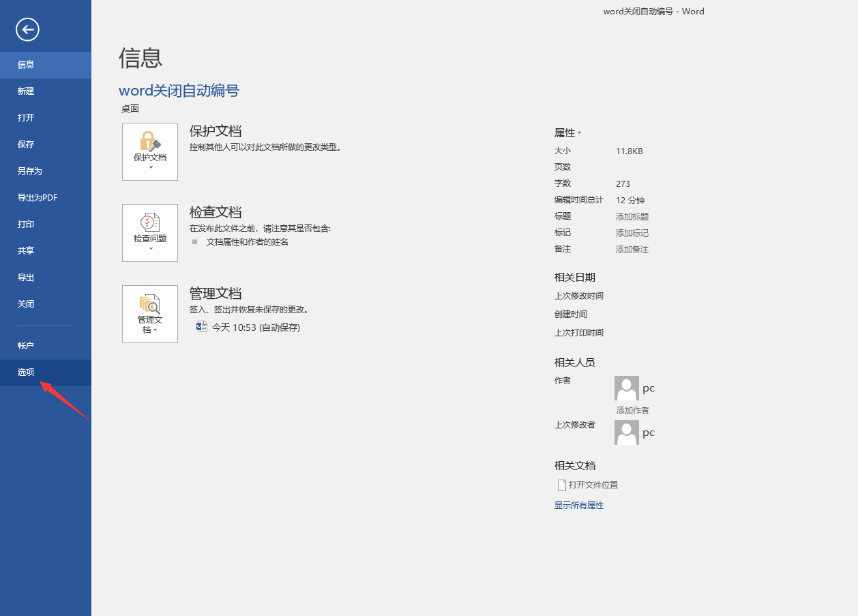This screenshot has height=616, width=858.
Task: Click the file size value 11.8KB
Action: (630, 151)
